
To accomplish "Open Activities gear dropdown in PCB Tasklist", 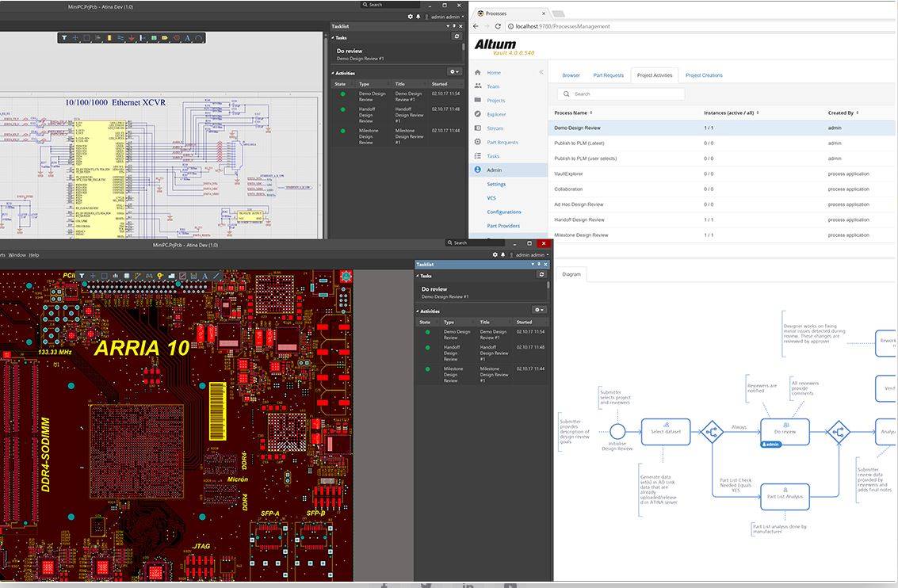I will coord(539,310).
